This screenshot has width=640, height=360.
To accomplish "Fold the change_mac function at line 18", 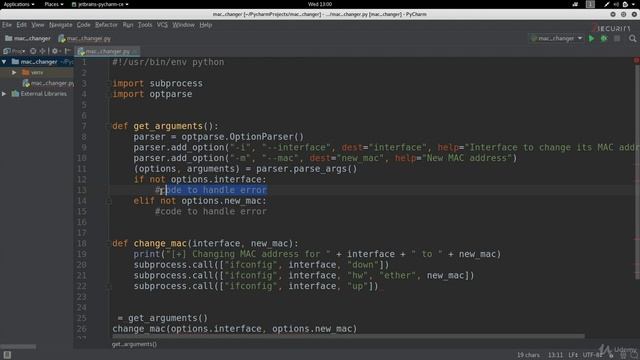I will [108, 243].
